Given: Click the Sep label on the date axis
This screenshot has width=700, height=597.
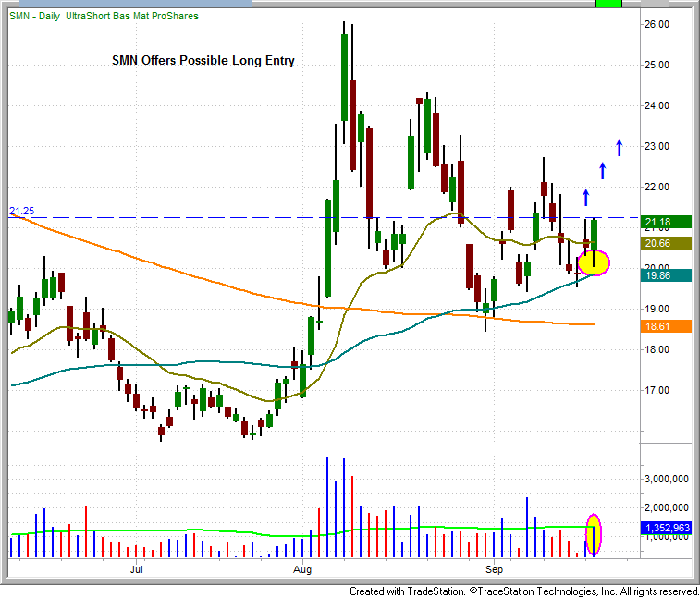Looking at the screenshot, I should 497,572.
